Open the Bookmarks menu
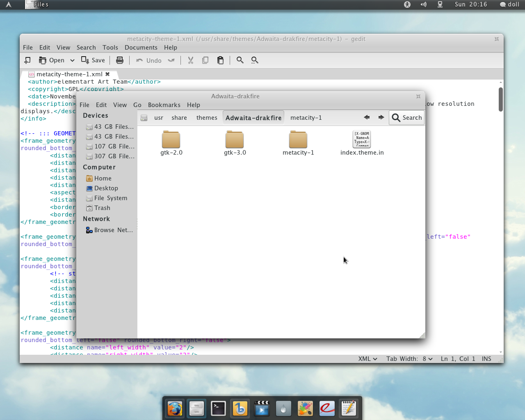The height and width of the screenshot is (420, 525). tap(164, 105)
